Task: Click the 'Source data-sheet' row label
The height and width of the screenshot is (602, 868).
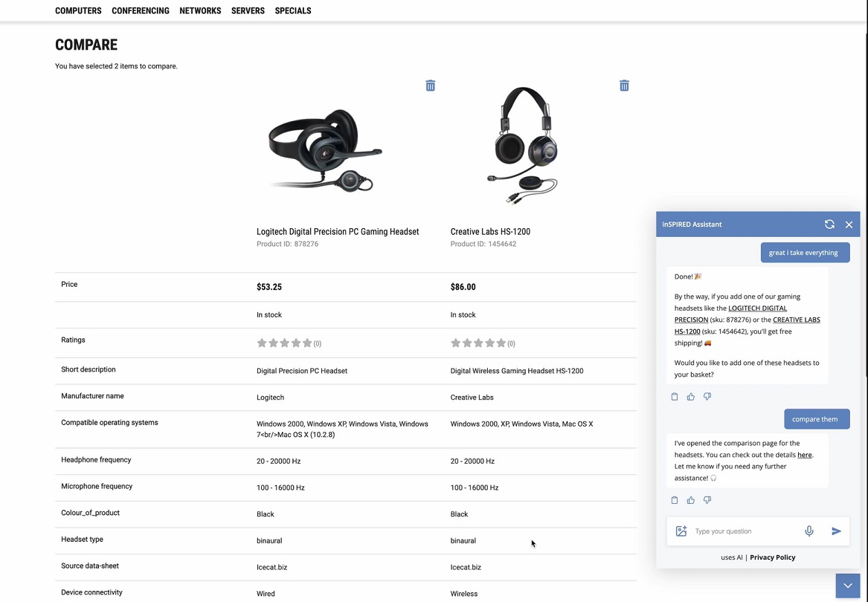Action: (90, 566)
